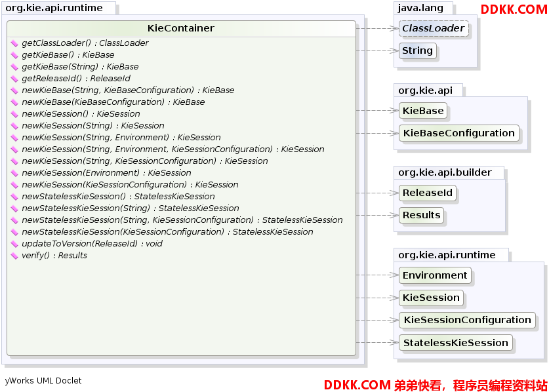This screenshot has height=392, width=549.
Task: Select the getKieBase(String) : KieBase text
Action: coord(80,66)
